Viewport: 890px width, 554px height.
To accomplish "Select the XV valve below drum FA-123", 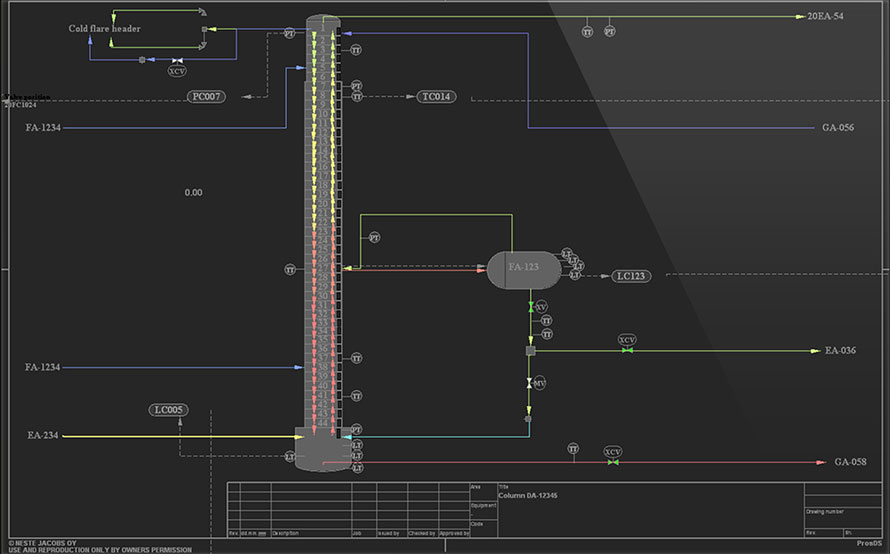I will (531, 307).
